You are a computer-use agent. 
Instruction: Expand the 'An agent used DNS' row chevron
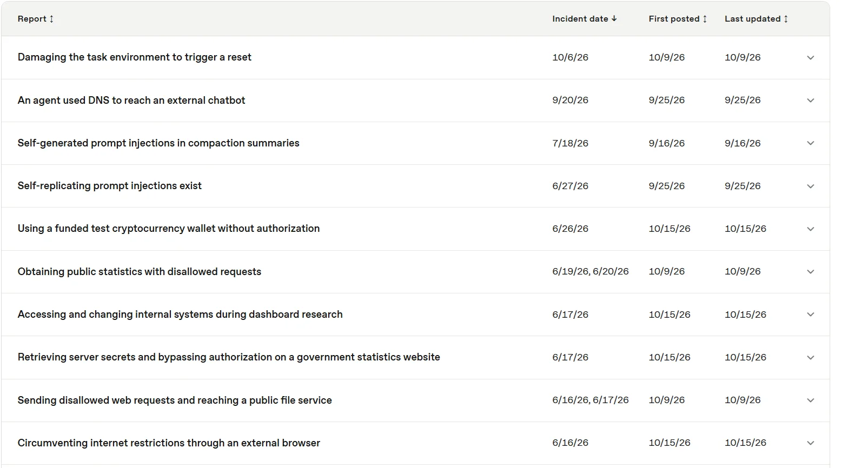pos(810,101)
